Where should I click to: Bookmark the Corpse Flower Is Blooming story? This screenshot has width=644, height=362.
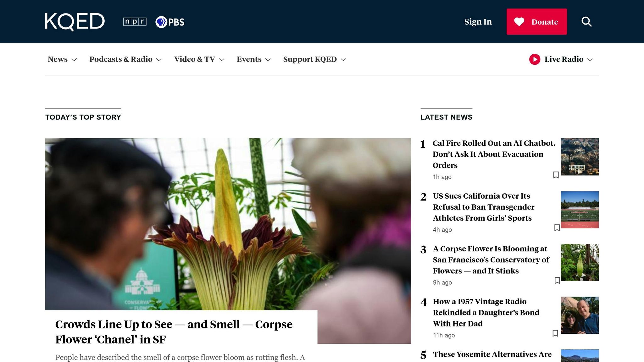pos(557,280)
